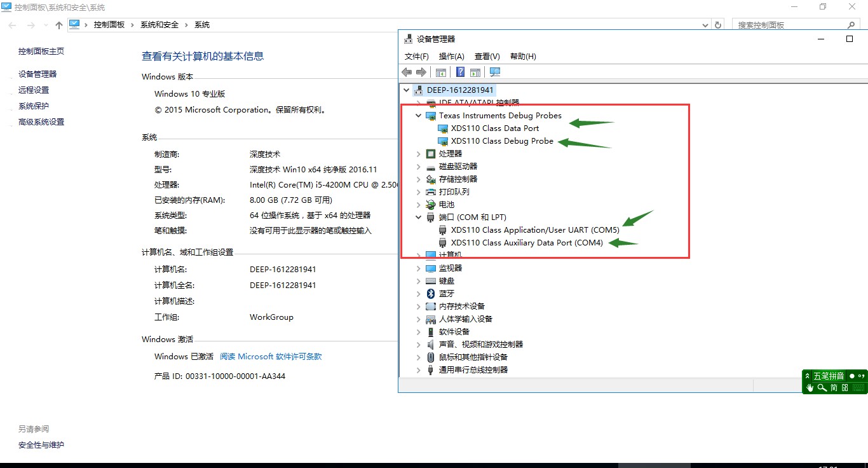This screenshot has width=868, height=468.
Task: Click the blue question-mark Help toolbar icon
Action: click(461, 72)
